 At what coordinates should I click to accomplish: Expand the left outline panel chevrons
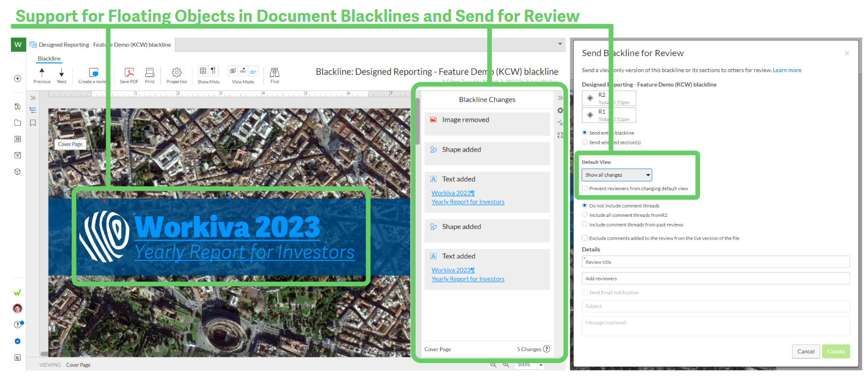coord(33,98)
